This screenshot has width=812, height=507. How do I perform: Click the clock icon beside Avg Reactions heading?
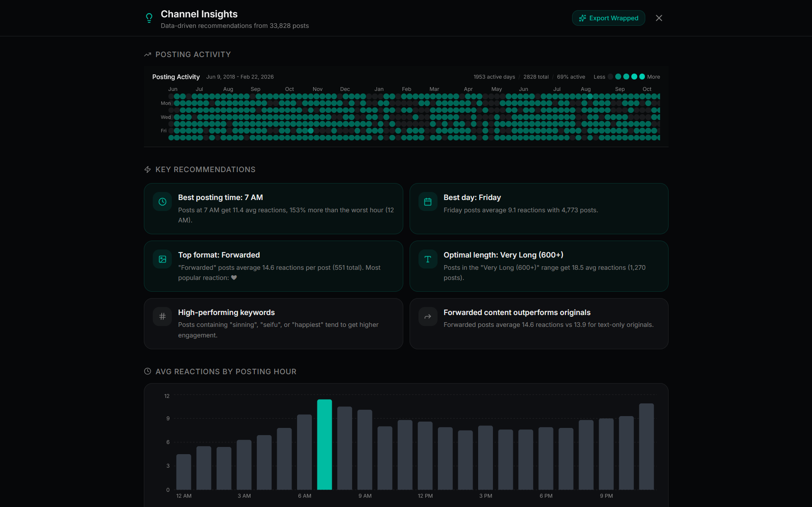pyautogui.click(x=148, y=371)
